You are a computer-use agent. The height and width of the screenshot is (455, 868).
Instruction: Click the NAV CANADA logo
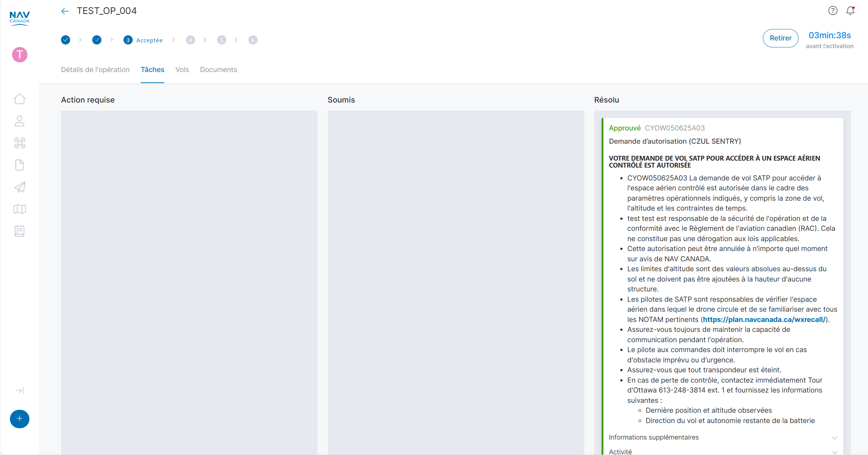coord(19,18)
